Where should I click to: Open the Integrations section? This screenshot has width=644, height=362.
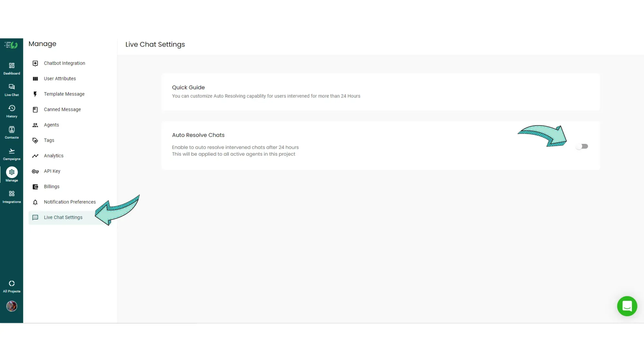pos(12,196)
